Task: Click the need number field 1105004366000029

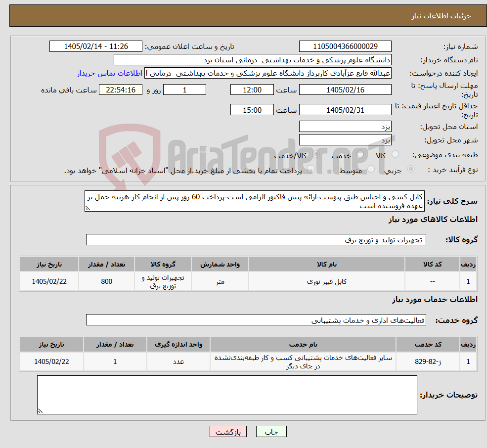Action: coord(345,46)
